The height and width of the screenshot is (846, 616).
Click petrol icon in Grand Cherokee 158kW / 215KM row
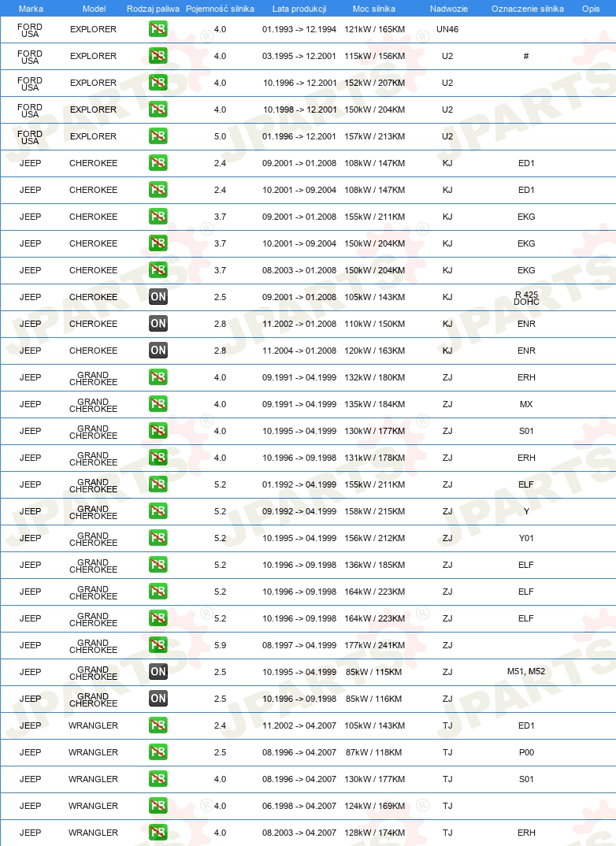tap(158, 511)
